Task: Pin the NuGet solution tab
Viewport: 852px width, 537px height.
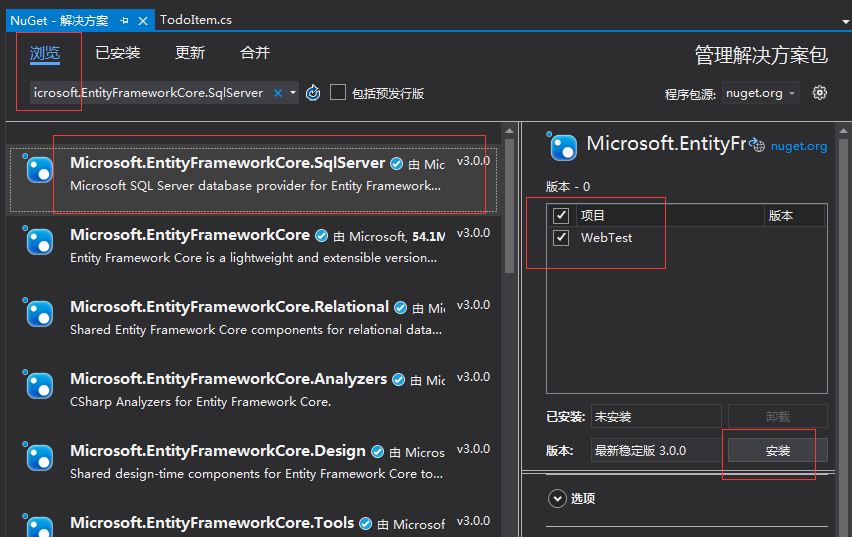Action: pos(124,21)
